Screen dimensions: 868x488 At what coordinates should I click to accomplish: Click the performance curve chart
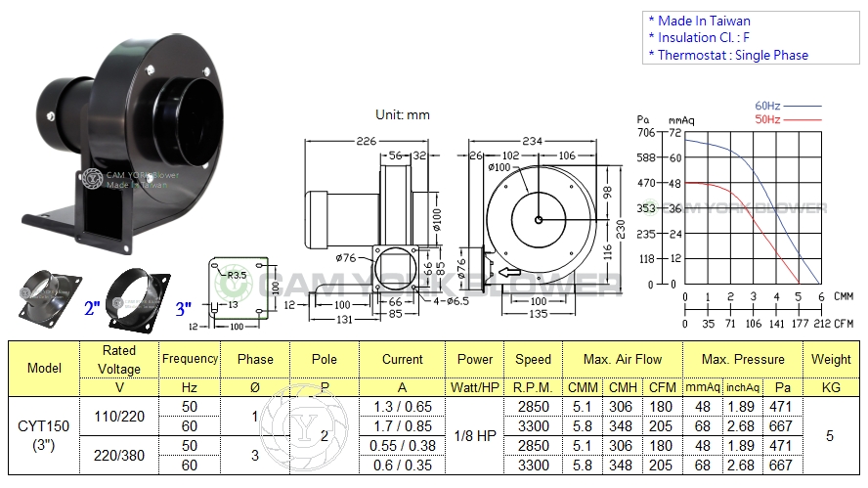click(754, 207)
